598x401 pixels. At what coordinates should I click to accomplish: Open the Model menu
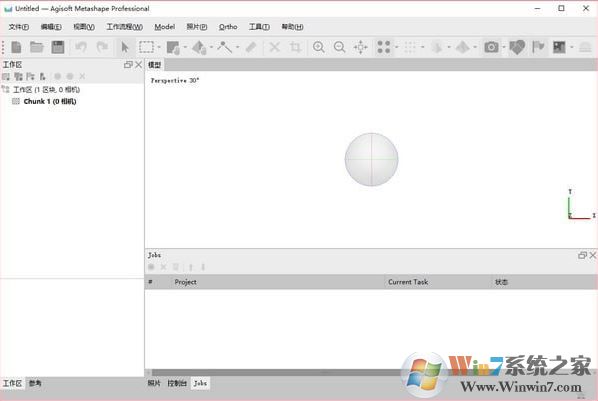164,27
